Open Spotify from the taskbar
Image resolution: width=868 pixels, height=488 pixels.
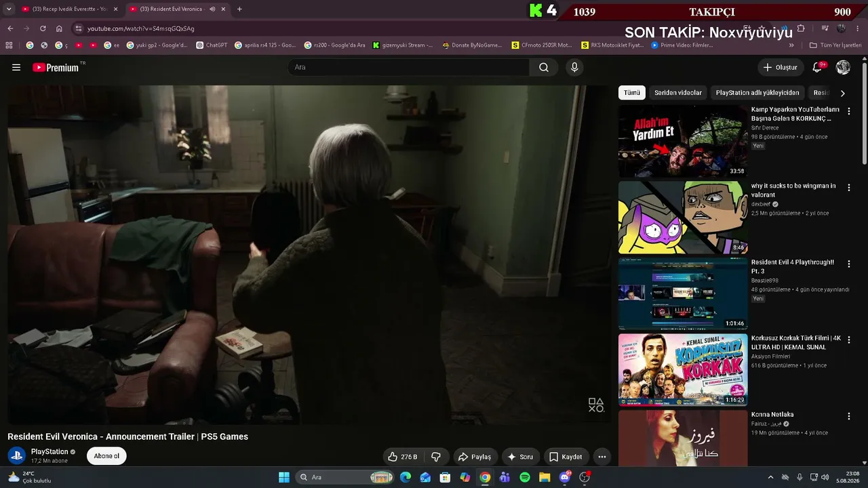[x=525, y=477]
